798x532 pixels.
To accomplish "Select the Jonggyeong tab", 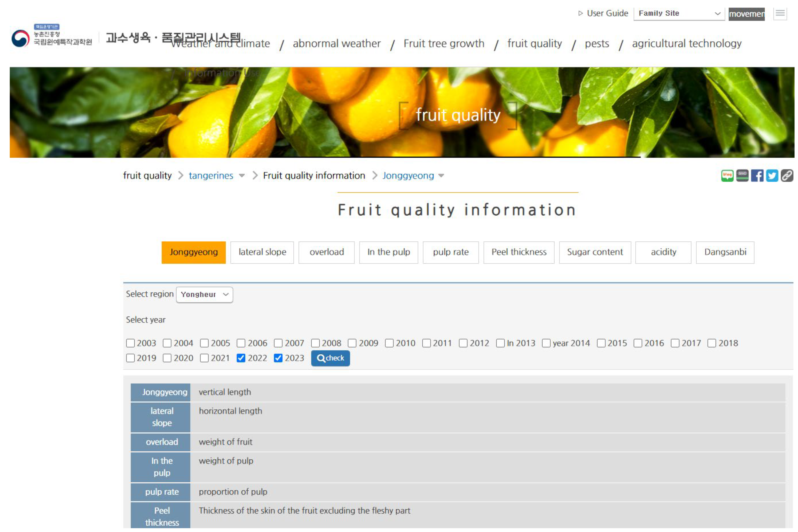I will tap(193, 252).
